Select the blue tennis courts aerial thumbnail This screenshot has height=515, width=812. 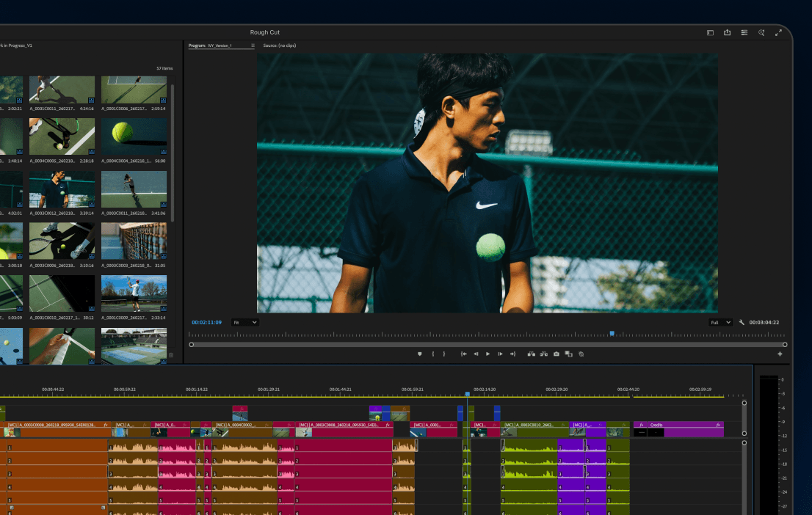(134, 346)
